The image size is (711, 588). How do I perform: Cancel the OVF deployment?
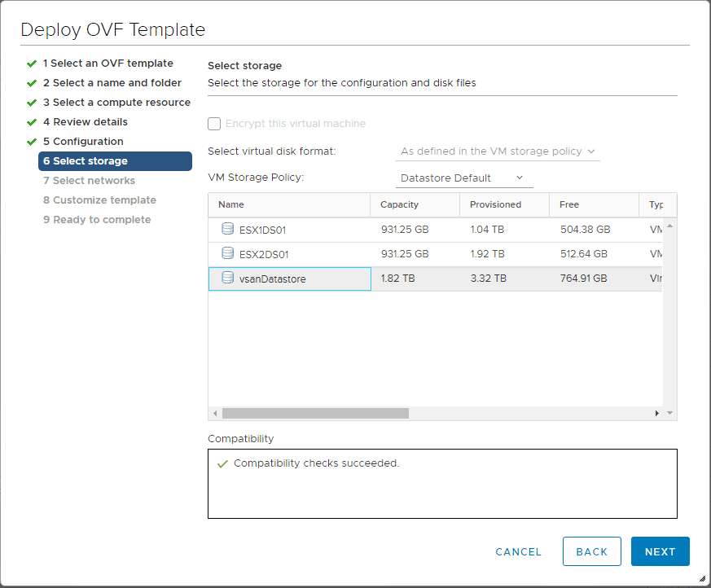pos(518,551)
